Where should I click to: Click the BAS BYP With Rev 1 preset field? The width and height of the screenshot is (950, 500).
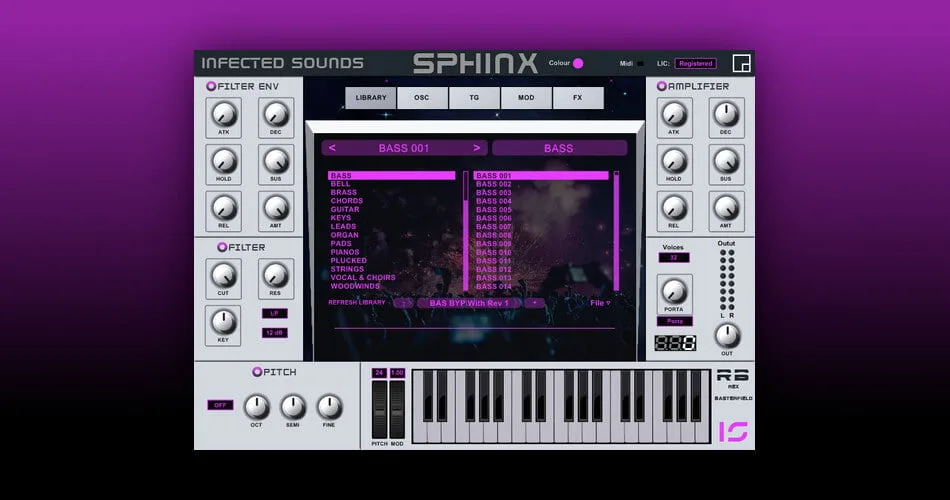point(469,303)
